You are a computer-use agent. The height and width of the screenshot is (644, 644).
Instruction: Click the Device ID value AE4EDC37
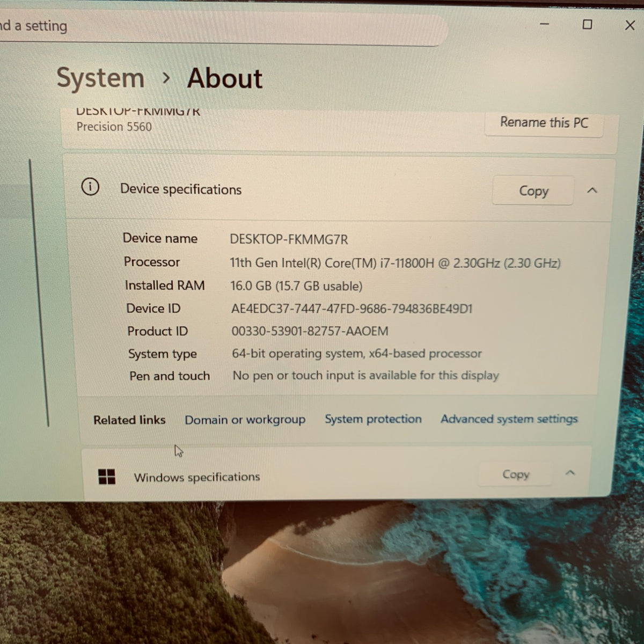click(x=352, y=309)
